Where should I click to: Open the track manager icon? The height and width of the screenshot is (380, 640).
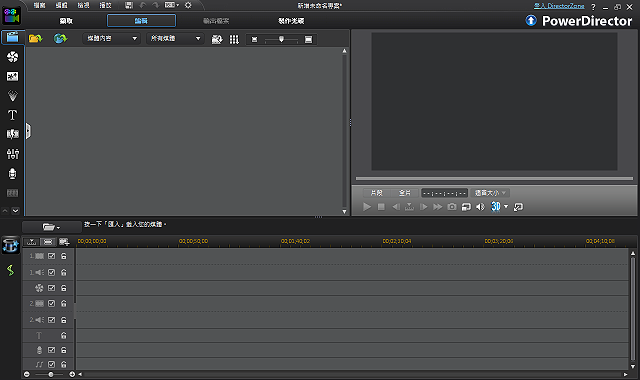64,242
